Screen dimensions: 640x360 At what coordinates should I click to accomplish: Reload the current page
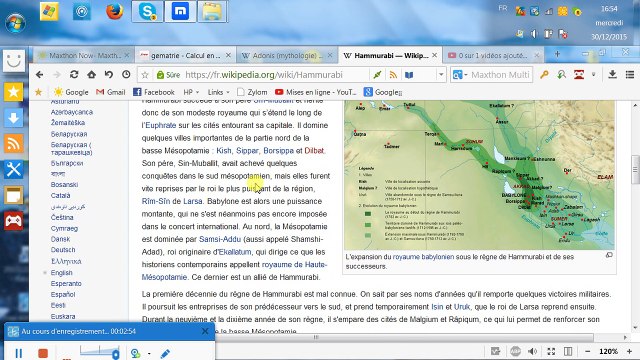(x=74, y=75)
